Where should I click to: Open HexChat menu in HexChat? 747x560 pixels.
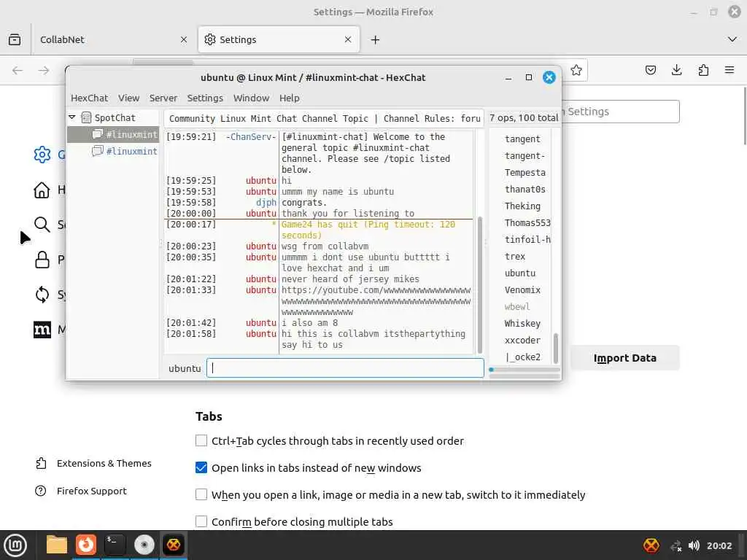89,98
